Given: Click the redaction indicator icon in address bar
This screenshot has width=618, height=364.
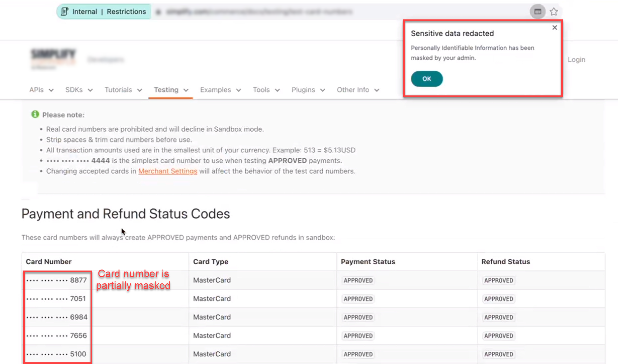Looking at the screenshot, I should click(537, 12).
